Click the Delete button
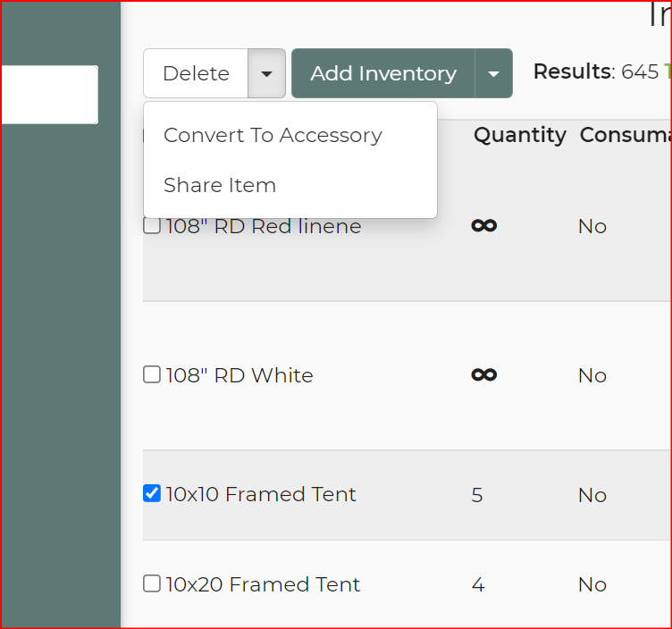672x629 pixels. 196,73
